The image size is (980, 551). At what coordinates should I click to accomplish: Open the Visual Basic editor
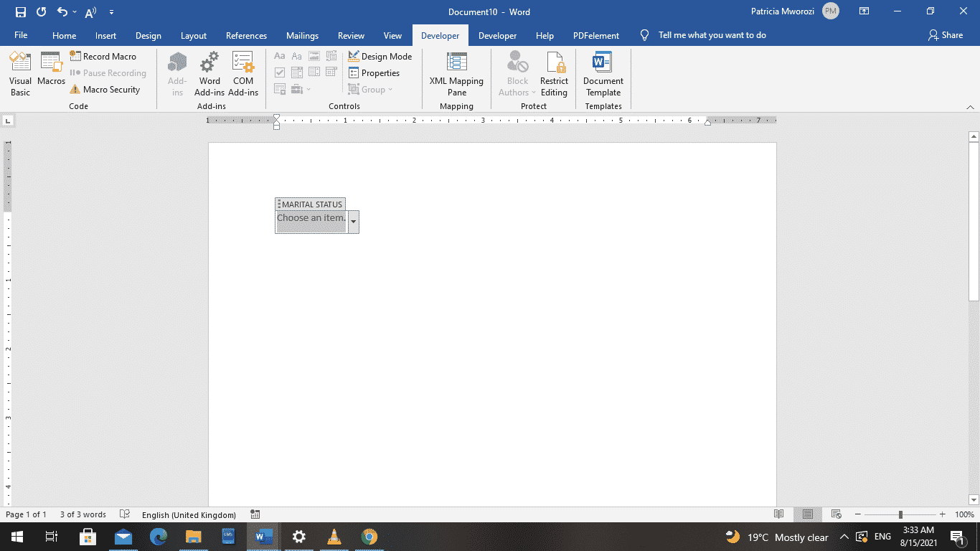tap(20, 72)
